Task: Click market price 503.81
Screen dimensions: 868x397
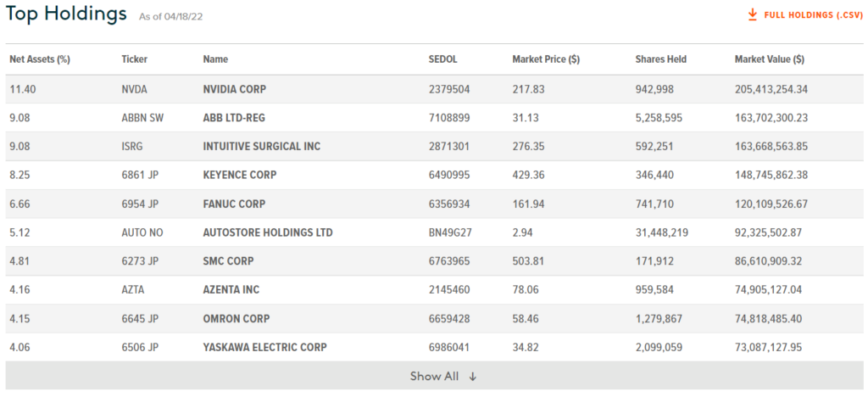Action: [528, 261]
